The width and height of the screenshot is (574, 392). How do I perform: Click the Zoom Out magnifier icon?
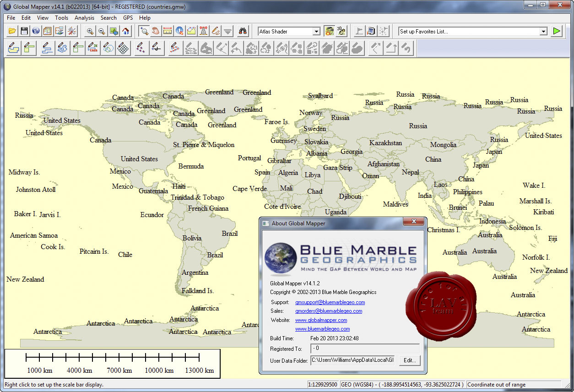pos(102,31)
